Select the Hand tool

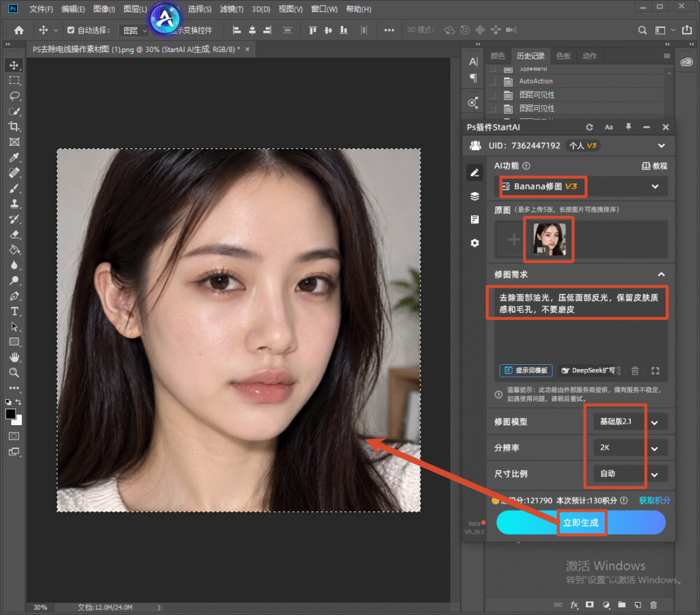pyautogui.click(x=14, y=357)
